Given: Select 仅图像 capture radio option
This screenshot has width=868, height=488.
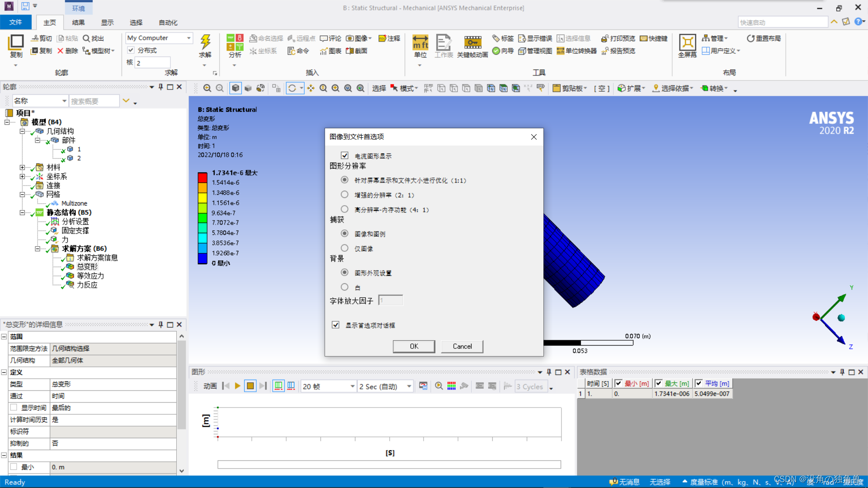Looking at the screenshot, I should pyautogui.click(x=344, y=248).
